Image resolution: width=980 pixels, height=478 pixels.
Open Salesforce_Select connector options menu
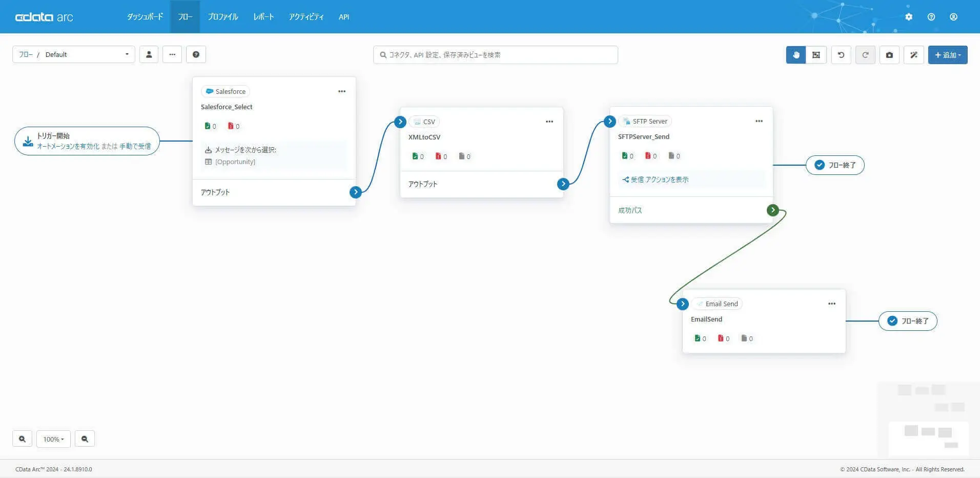[342, 91]
